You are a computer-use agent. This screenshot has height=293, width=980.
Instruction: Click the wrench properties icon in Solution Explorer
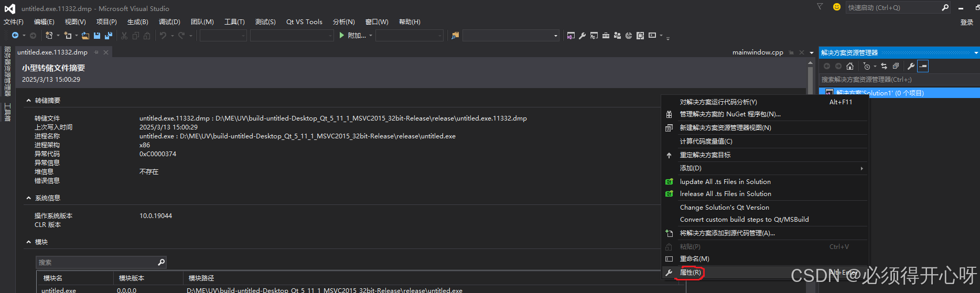click(x=911, y=66)
